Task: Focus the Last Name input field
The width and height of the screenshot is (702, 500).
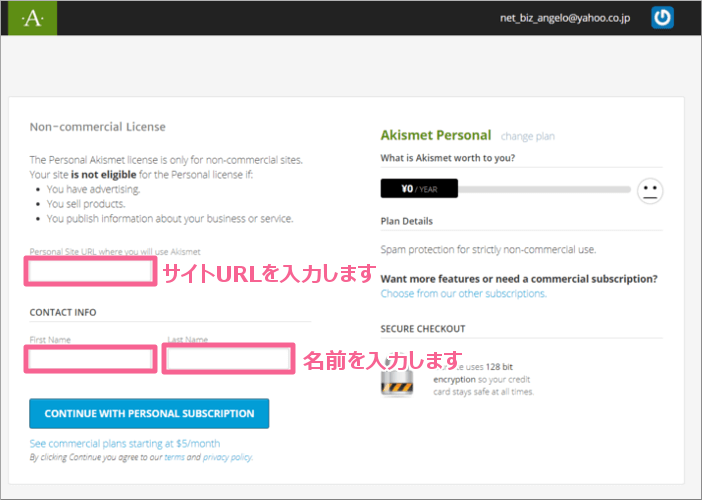Action: coord(228,359)
